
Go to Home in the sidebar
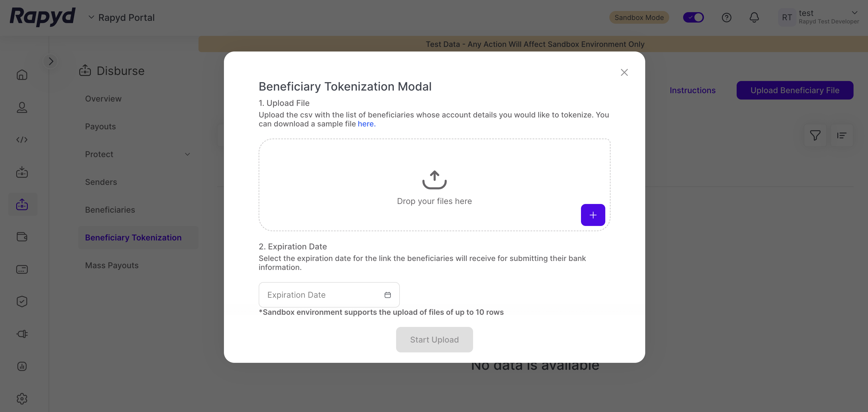(22, 75)
